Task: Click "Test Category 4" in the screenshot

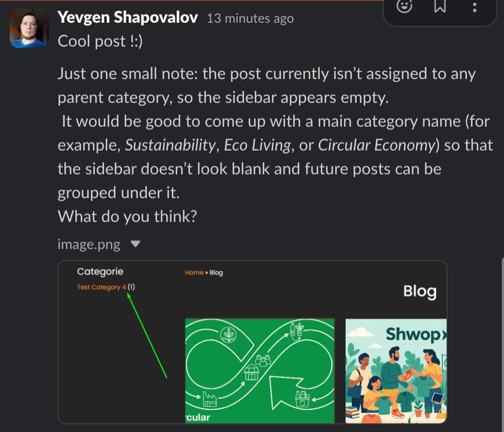Action: 101,287
